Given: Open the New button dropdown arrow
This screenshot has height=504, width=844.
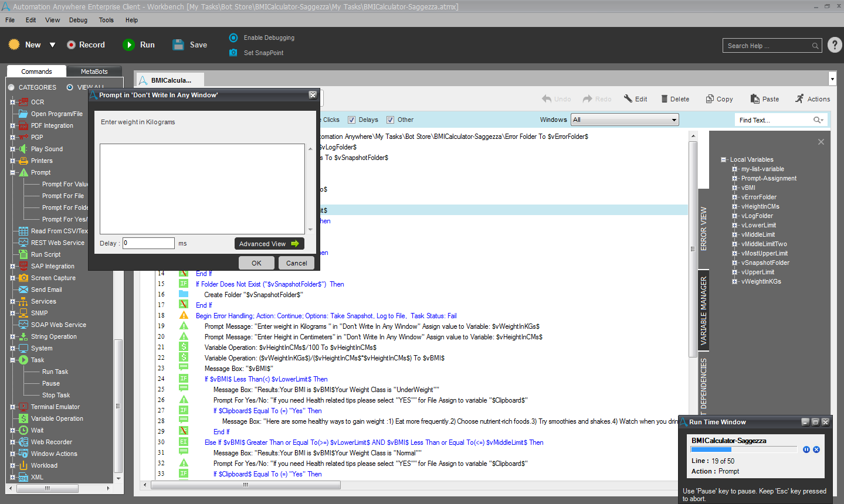Looking at the screenshot, I should (52, 45).
